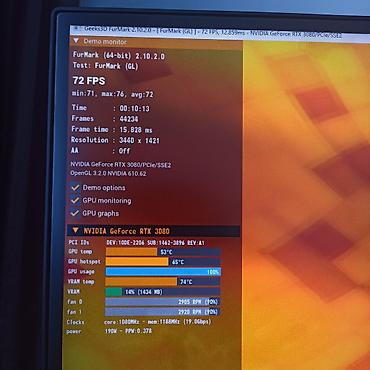Image resolution: width=370 pixels, height=370 pixels.
Task: Click the AA Off value
Action: (x=124, y=151)
